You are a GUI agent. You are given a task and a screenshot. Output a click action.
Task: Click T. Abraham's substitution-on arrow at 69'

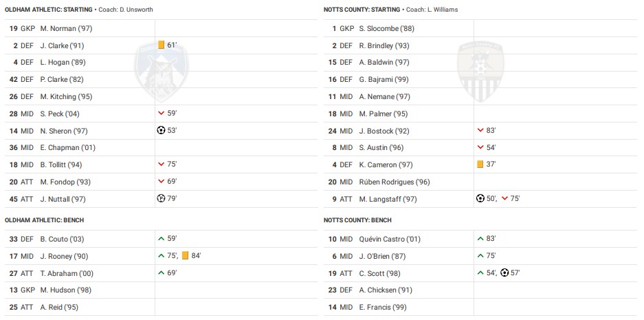tap(161, 273)
